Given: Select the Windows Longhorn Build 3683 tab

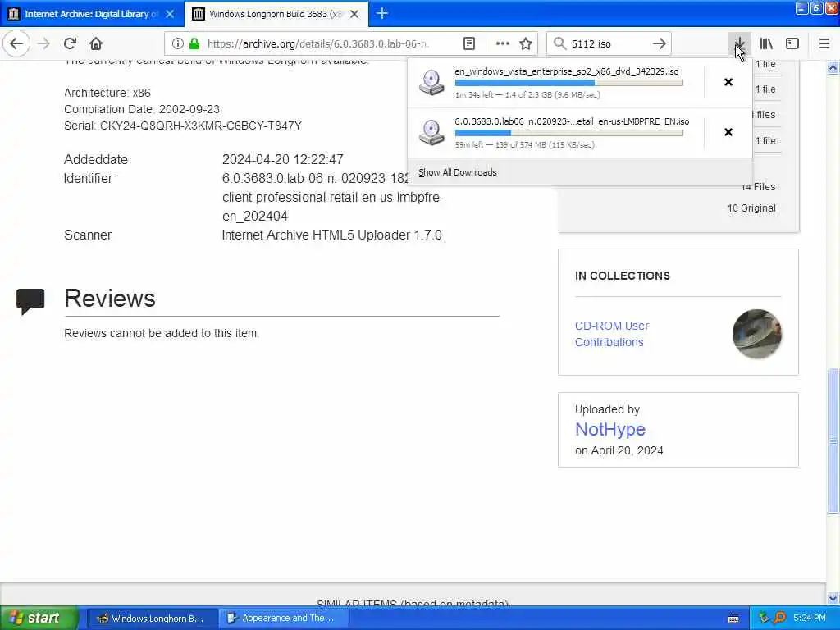Looking at the screenshot, I should click(276, 14).
